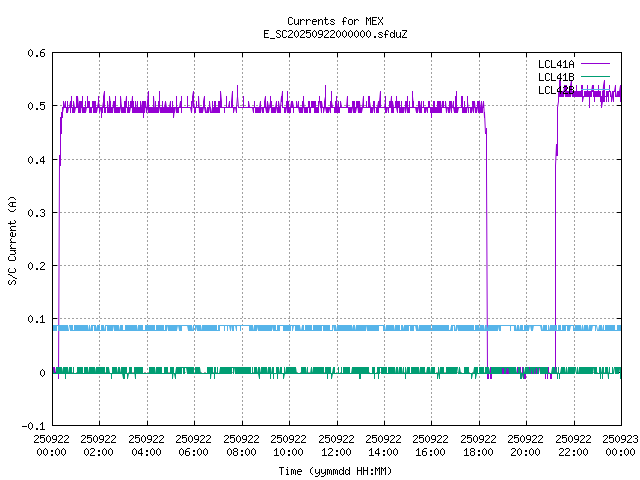This screenshot has height=480, width=640.
Task: Select the green LCL41B legend line sample
Action: [x=594, y=77]
